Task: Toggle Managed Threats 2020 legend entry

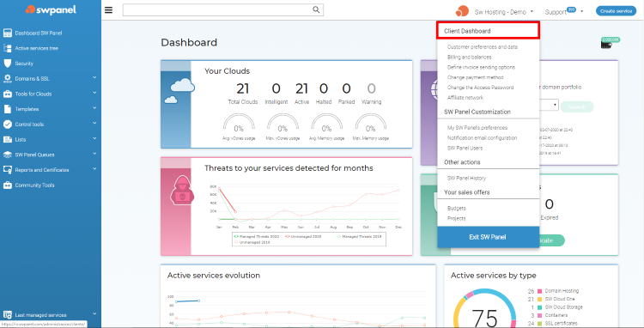Action: click(x=258, y=236)
